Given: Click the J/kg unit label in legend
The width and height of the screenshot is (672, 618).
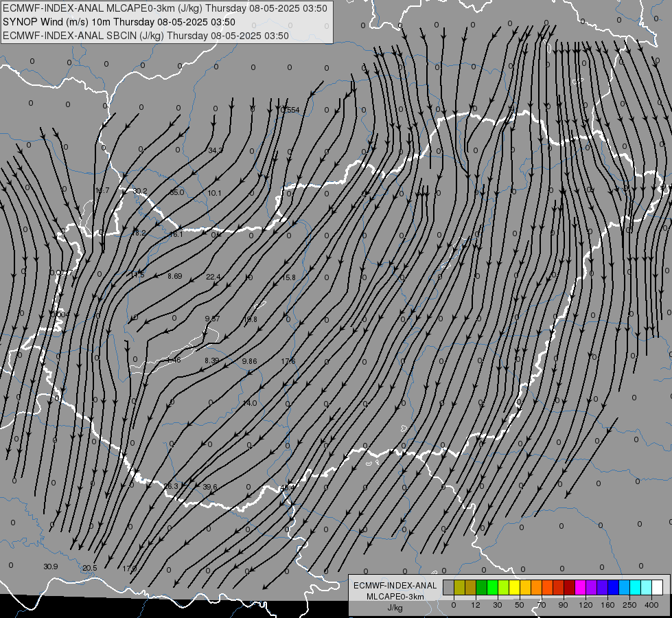Looking at the screenshot, I should pyautogui.click(x=395, y=608).
